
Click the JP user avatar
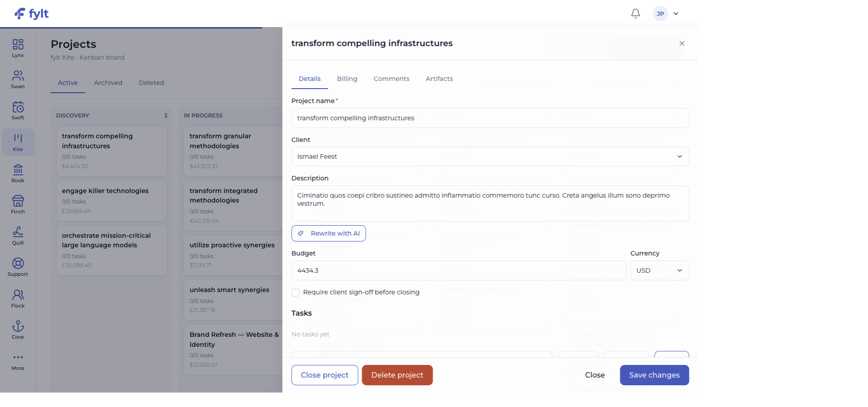tap(660, 14)
